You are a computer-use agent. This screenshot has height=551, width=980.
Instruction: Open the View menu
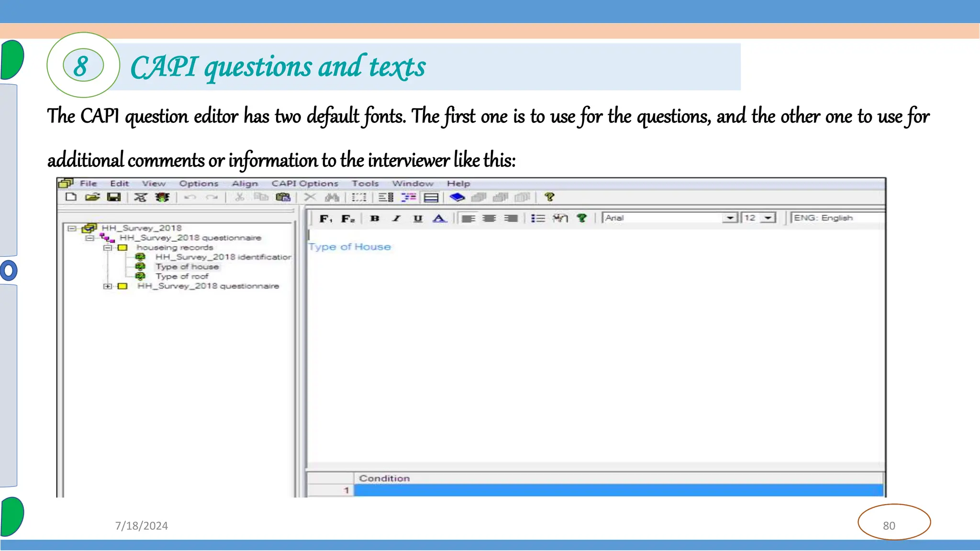coord(154,184)
